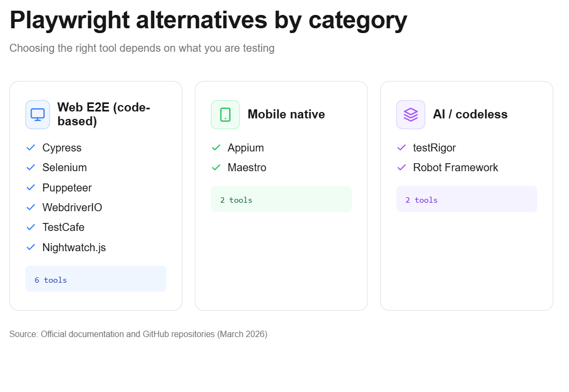Click the 'Web E2E (code-based)' heading
Screen dimensions: 569x392
point(104,114)
